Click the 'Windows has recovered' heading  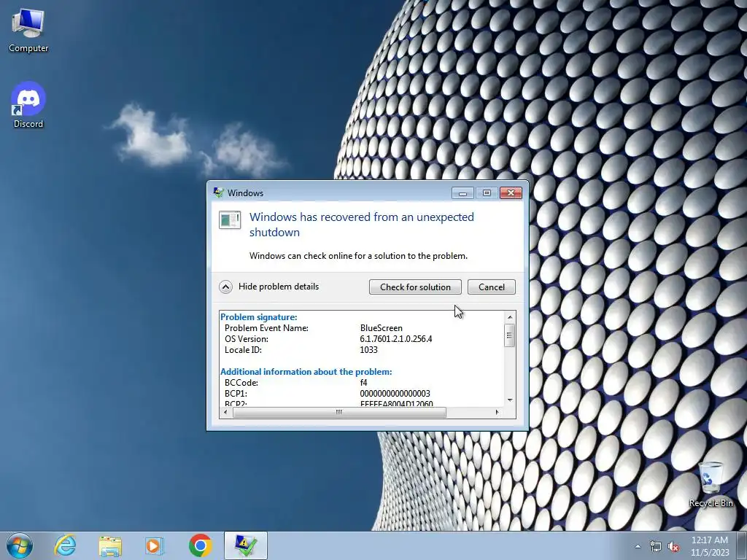point(362,225)
